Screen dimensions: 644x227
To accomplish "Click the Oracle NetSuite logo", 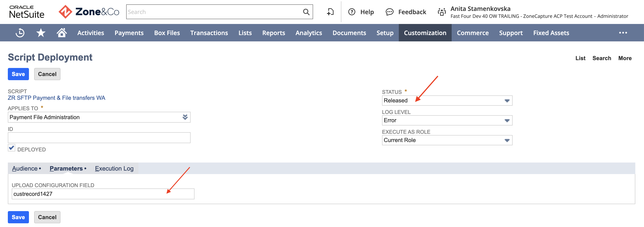I will click(27, 12).
